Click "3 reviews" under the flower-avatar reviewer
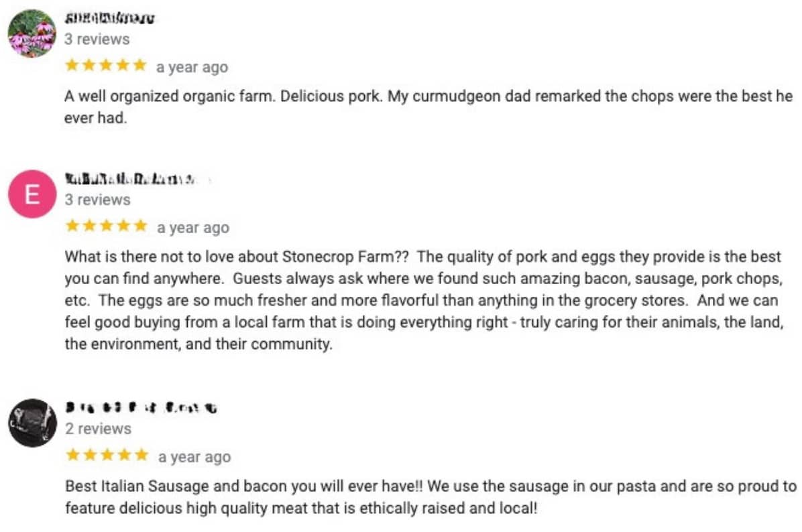The image size is (802, 532). point(97,39)
